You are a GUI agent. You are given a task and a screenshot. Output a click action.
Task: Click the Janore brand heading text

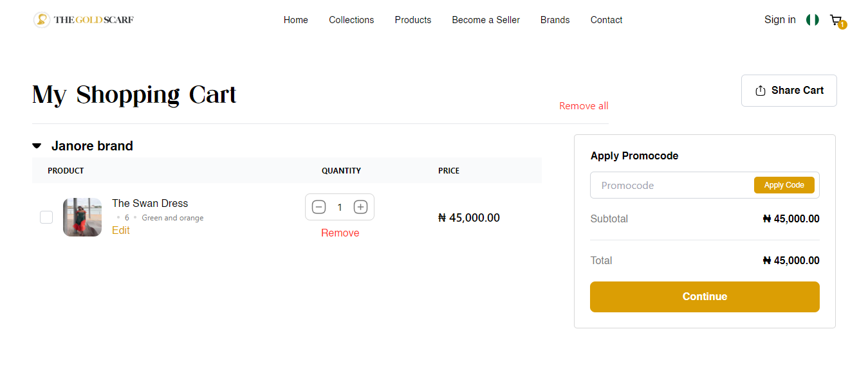(92, 146)
